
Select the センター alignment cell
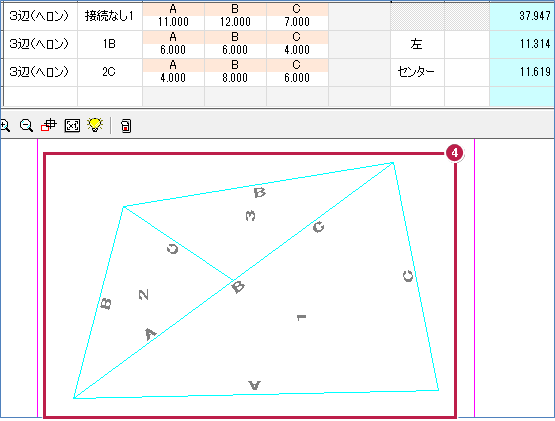[x=417, y=72]
